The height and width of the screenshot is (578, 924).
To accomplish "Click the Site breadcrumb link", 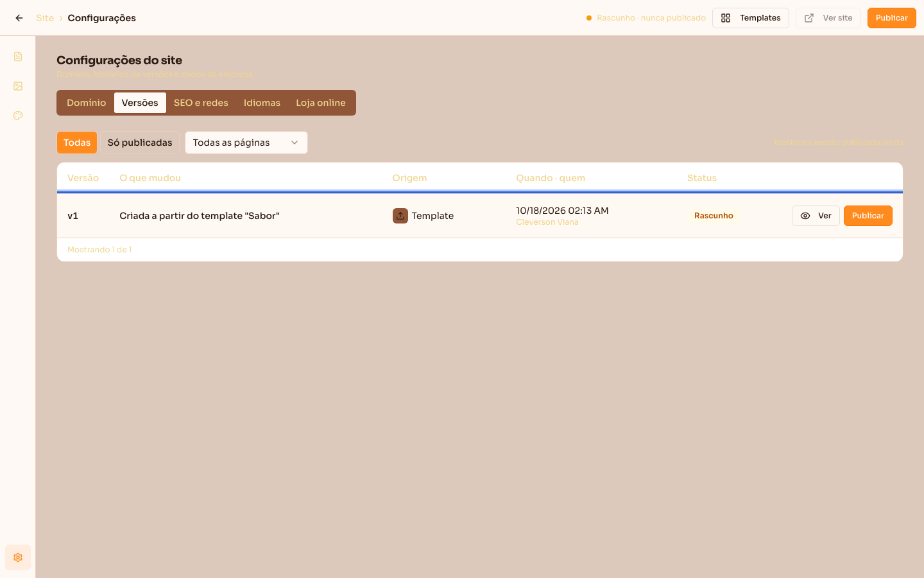I will point(45,18).
